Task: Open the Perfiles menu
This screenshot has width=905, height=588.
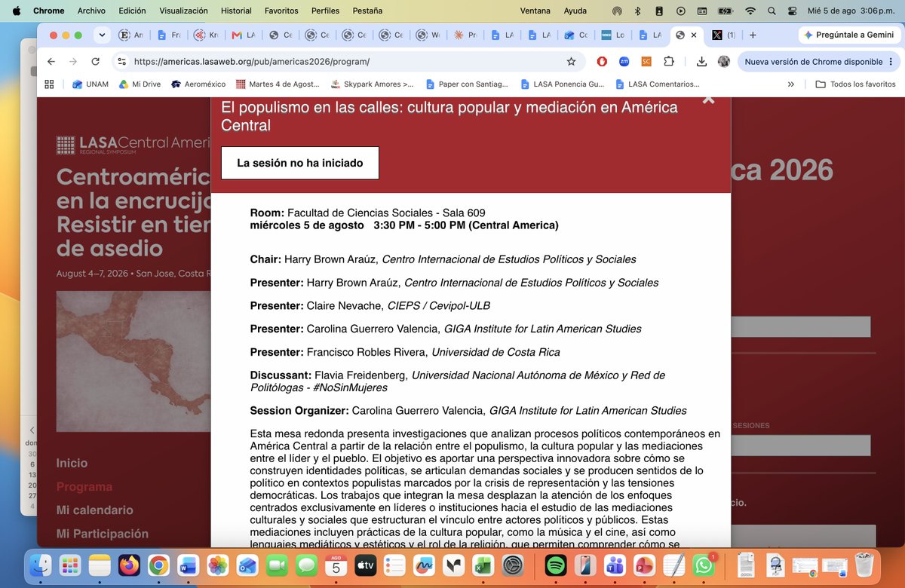Action: coord(325,11)
